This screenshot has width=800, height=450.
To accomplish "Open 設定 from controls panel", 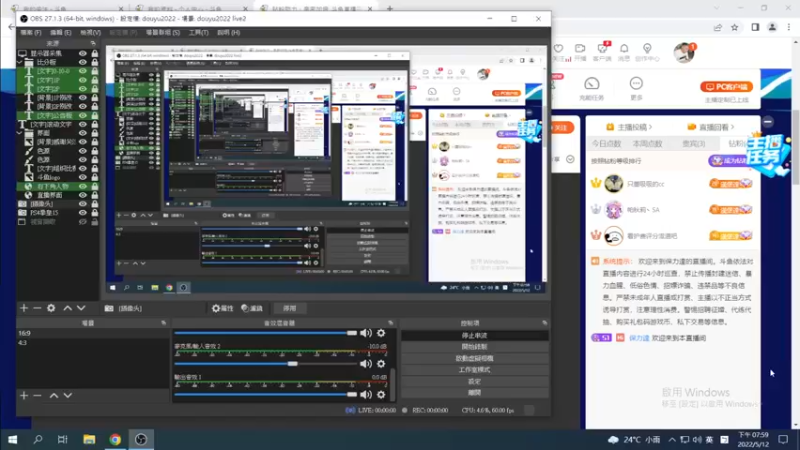I will [474, 381].
